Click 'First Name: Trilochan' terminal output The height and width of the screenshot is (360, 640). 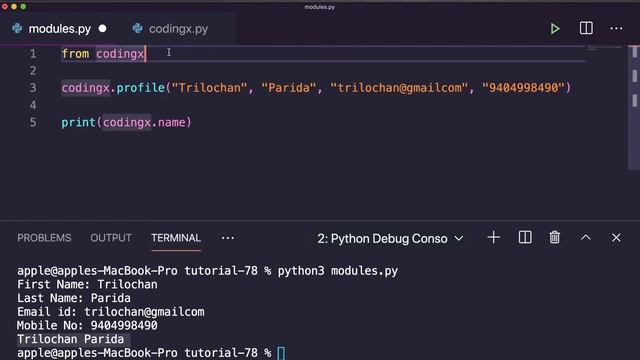pos(87,284)
